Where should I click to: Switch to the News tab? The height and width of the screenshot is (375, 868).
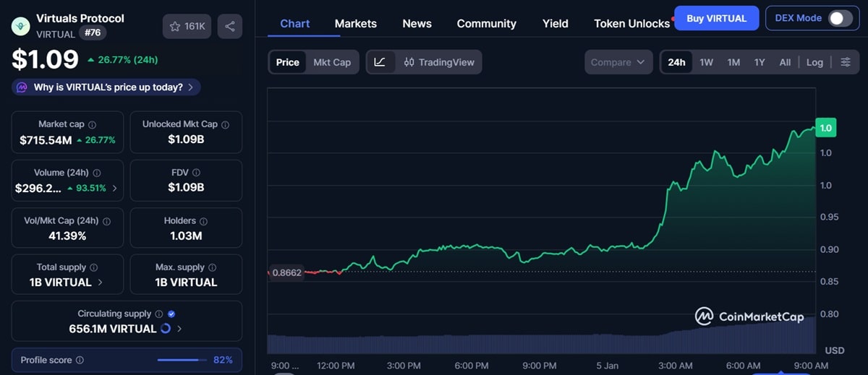pos(417,23)
